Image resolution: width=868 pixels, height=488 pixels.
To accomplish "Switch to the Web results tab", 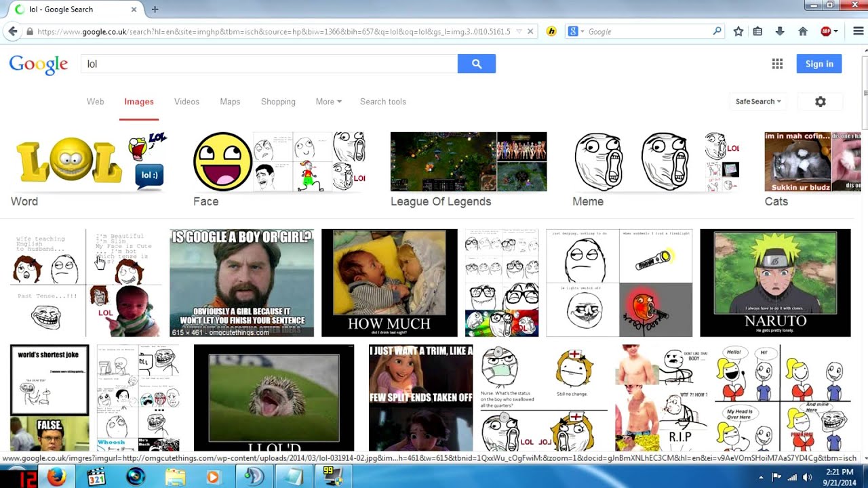I will (x=96, y=102).
